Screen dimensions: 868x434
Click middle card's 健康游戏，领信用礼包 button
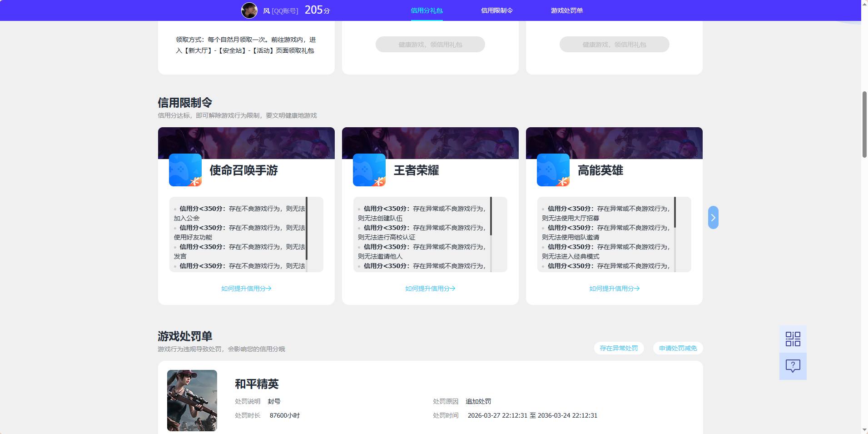pyautogui.click(x=430, y=45)
